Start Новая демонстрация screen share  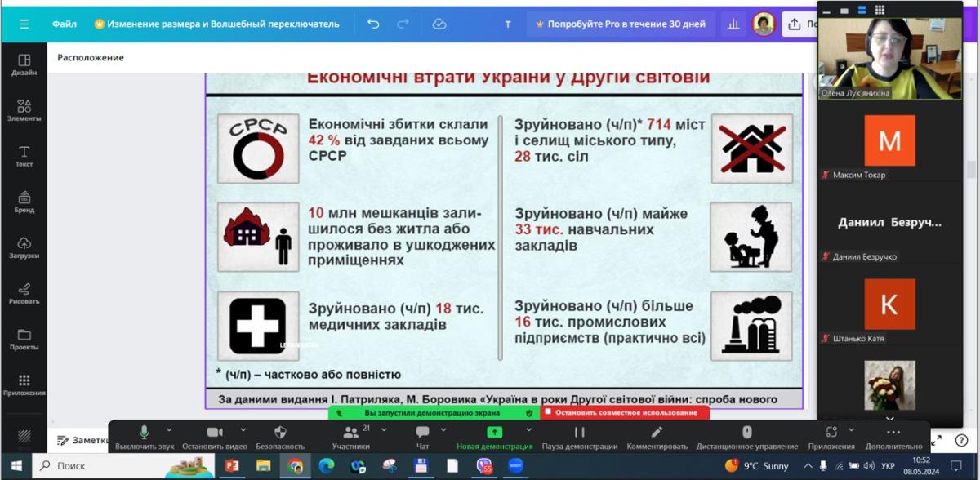[494, 438]
